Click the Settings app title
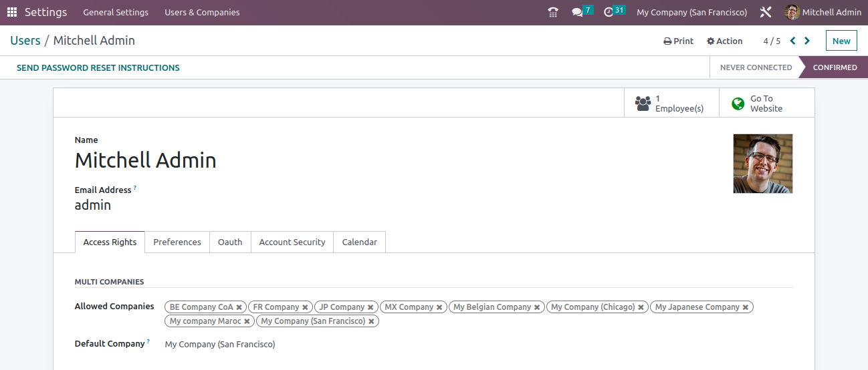This screenshot has height=370, width=868. point(46,12)
